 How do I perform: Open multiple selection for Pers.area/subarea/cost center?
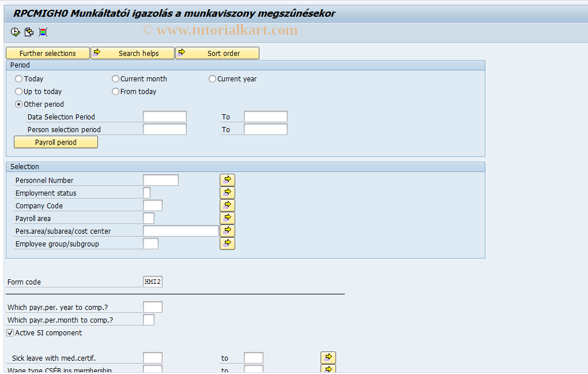pyautogui.click(x=227, y=230)
